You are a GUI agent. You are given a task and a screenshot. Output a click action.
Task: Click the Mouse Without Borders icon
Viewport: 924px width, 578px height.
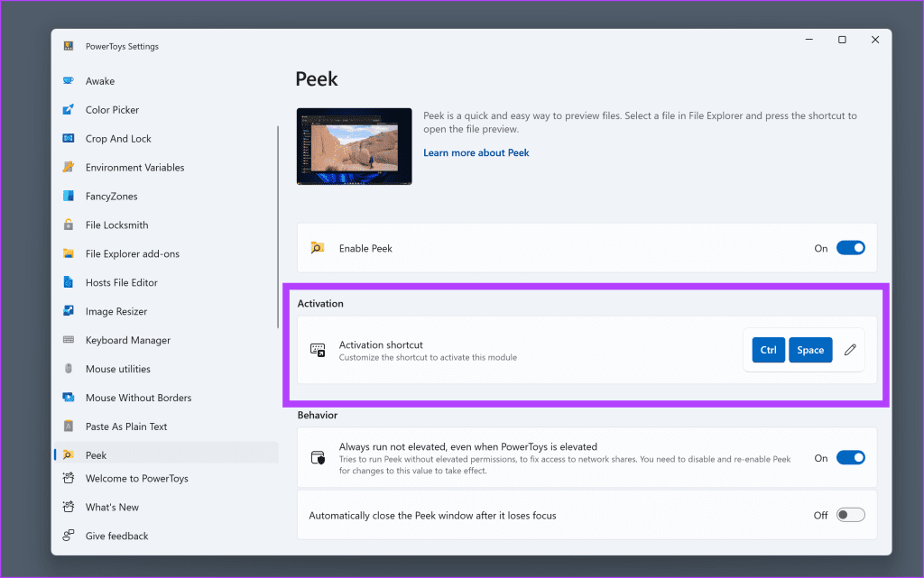69,398
